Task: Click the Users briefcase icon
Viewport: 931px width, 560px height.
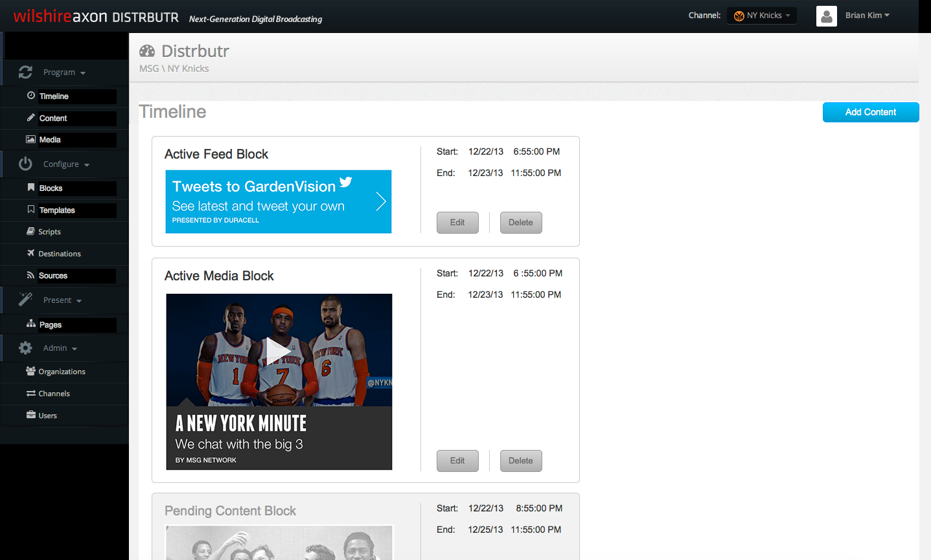Action: (x=30, y=414)
